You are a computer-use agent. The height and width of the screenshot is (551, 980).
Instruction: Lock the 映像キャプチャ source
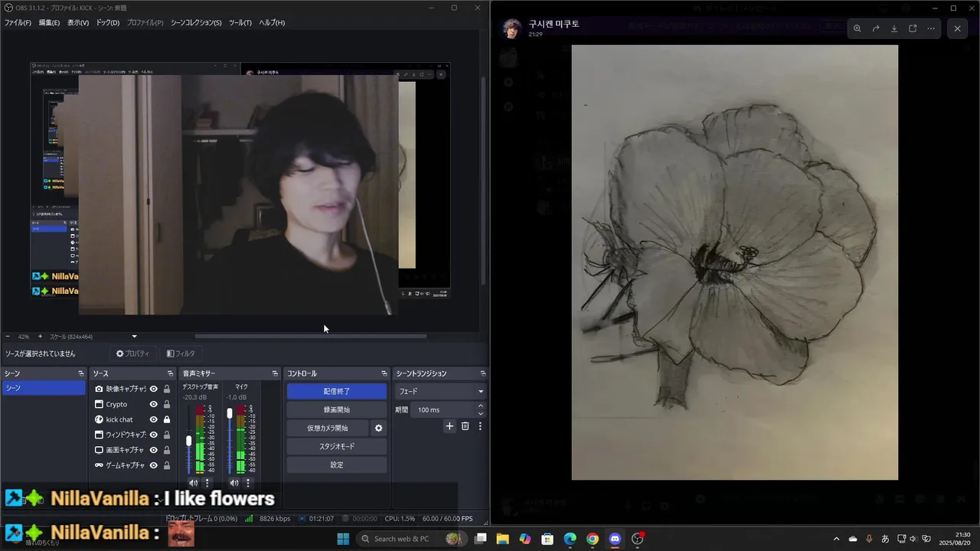[x=167, y=389]
